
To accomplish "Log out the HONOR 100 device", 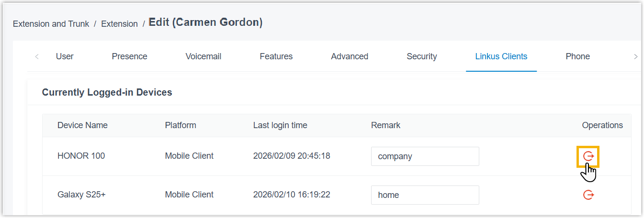I will click(x=588, y=156).
